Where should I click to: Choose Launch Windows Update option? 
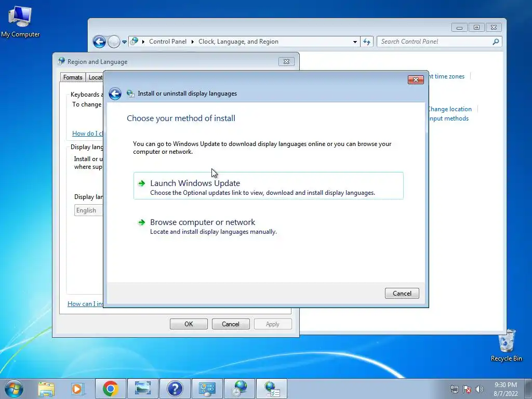(269, 186)
